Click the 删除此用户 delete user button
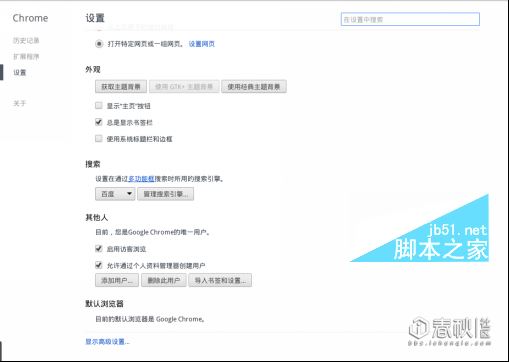Image resolution: width=509 pixels, height=362 pixels. click(x=164, y=280)
